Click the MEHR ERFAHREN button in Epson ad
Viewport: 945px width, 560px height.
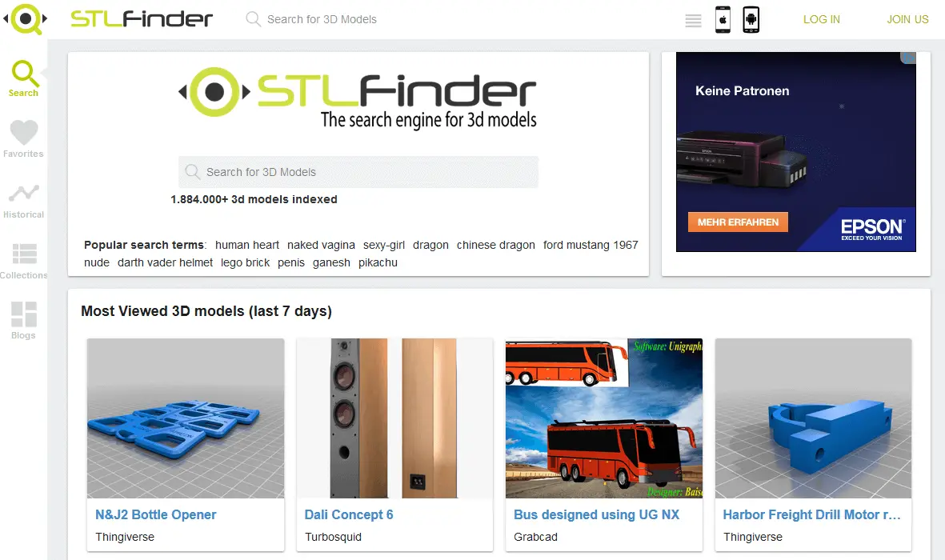point(739,222)
